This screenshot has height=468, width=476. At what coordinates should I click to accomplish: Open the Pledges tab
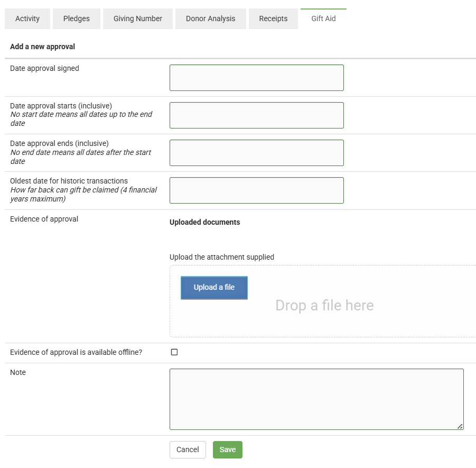(x=77, y=19)
